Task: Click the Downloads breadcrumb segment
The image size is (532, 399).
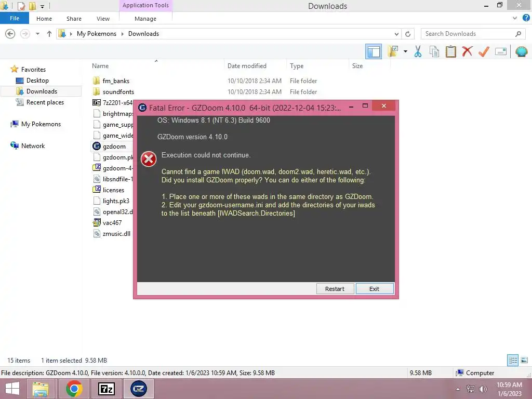Action: pos(143,34)
